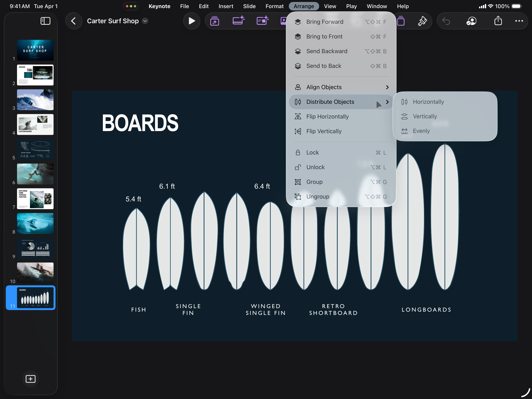Click the Distribute Evenly icon
This screenshot has height=399, width=532.
pos(404,131)
